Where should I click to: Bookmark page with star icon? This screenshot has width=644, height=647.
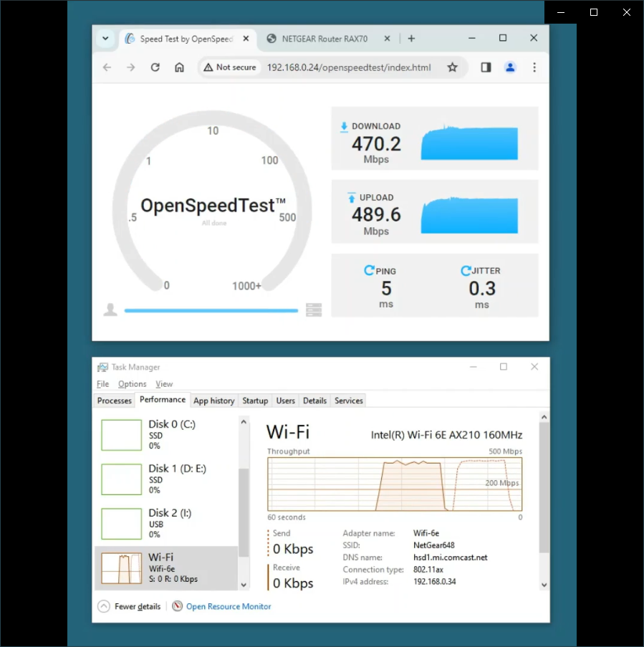point(453,67)
